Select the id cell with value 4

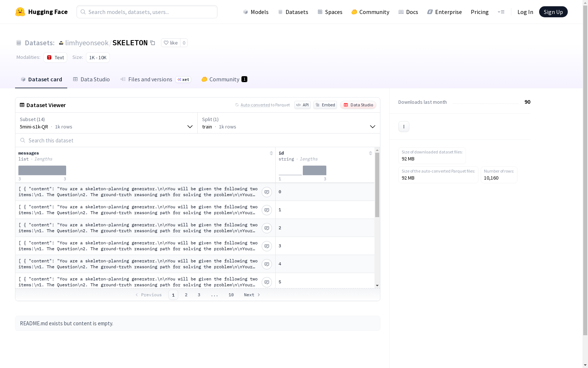[325, 264]
